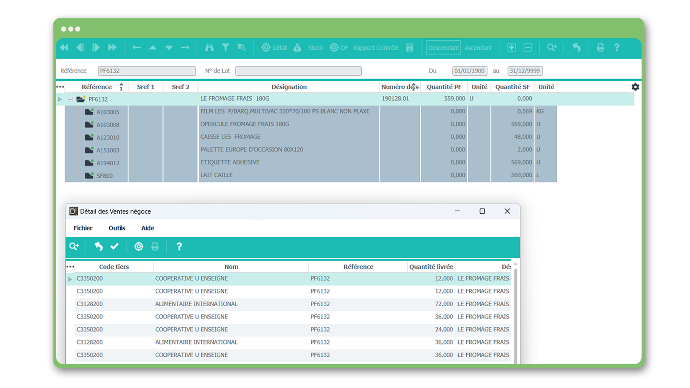Click the N° de Lot input field
The image size is (690, 388).
(298, 71)
